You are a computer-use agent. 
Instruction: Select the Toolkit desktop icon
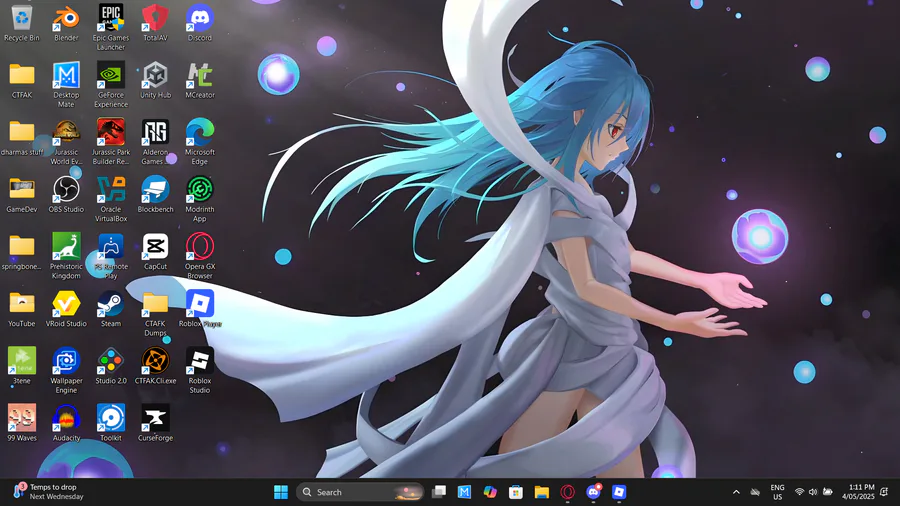click(x=111, y=423)
